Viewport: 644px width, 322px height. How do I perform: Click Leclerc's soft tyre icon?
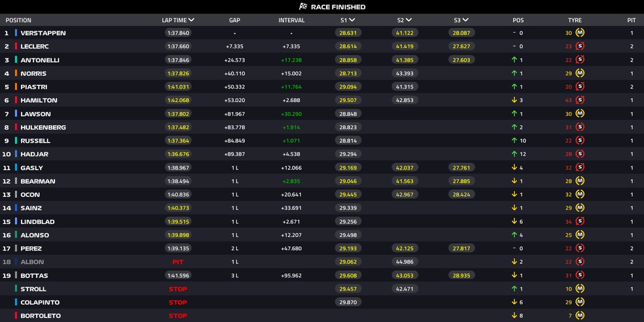click(x=580, y=46)
